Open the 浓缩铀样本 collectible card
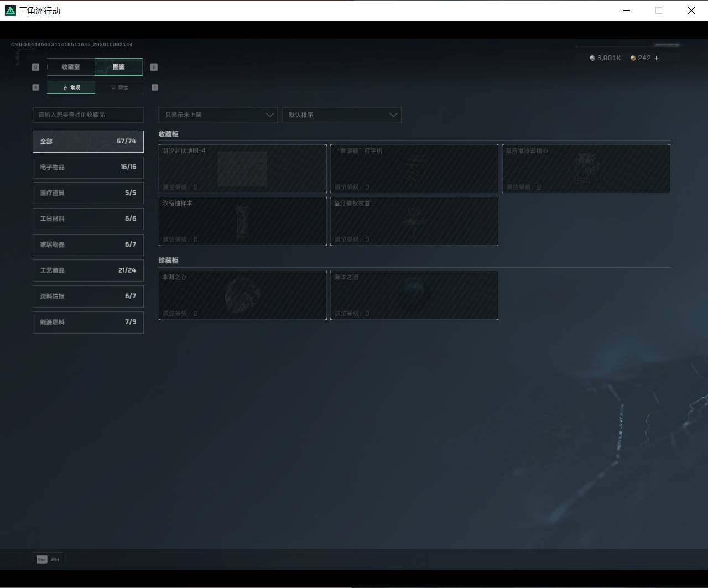Screen dimensions: 708x588 click(x=242, y=221)
